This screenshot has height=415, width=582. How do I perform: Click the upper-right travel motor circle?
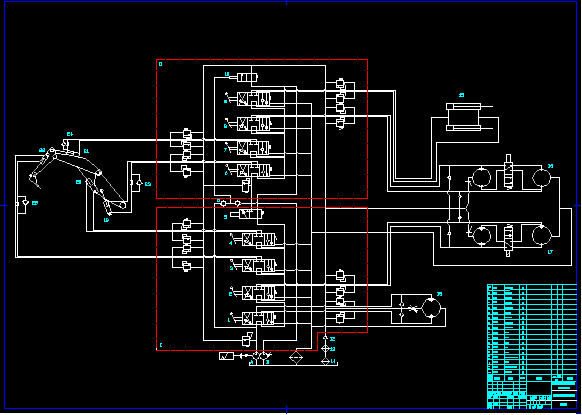(542, 177)
